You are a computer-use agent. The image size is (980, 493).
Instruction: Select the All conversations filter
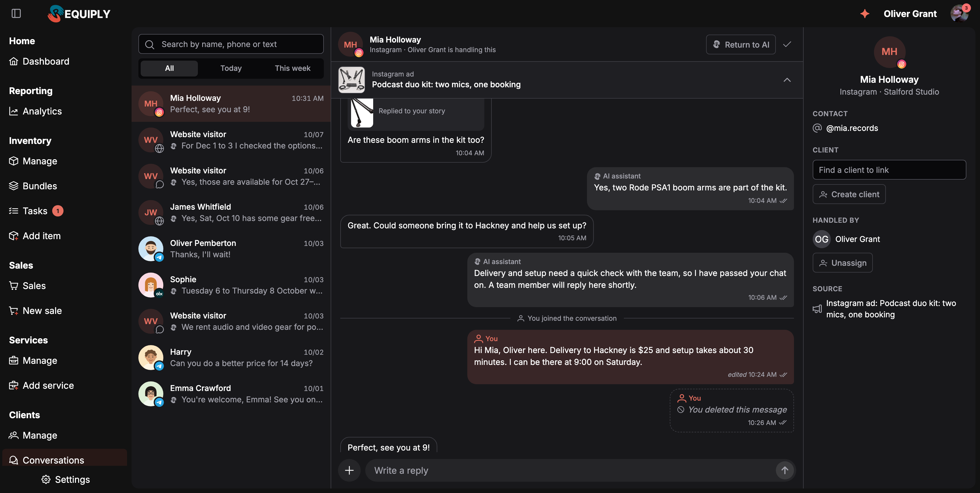coord(169,68)
